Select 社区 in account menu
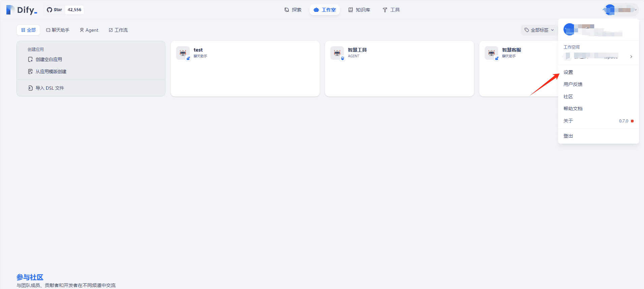The image size is (644, 289). coord(598,96)
